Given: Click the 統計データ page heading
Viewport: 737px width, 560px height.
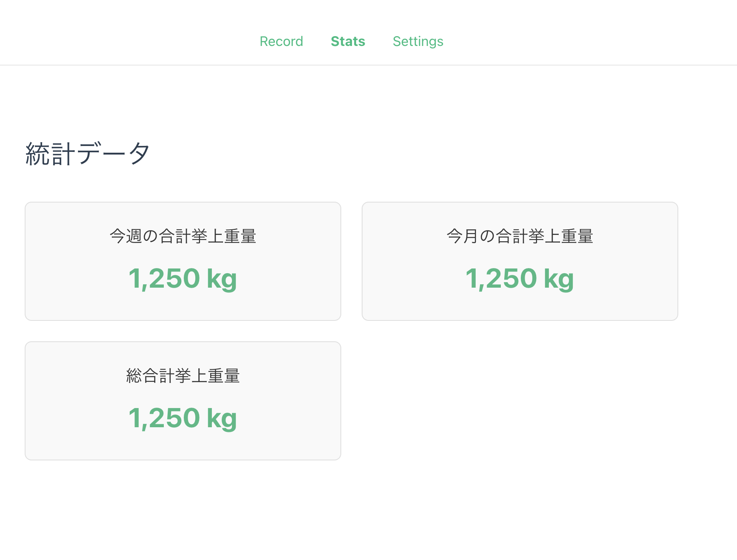Looking at the screenshot, I should [x=88, y=154].
